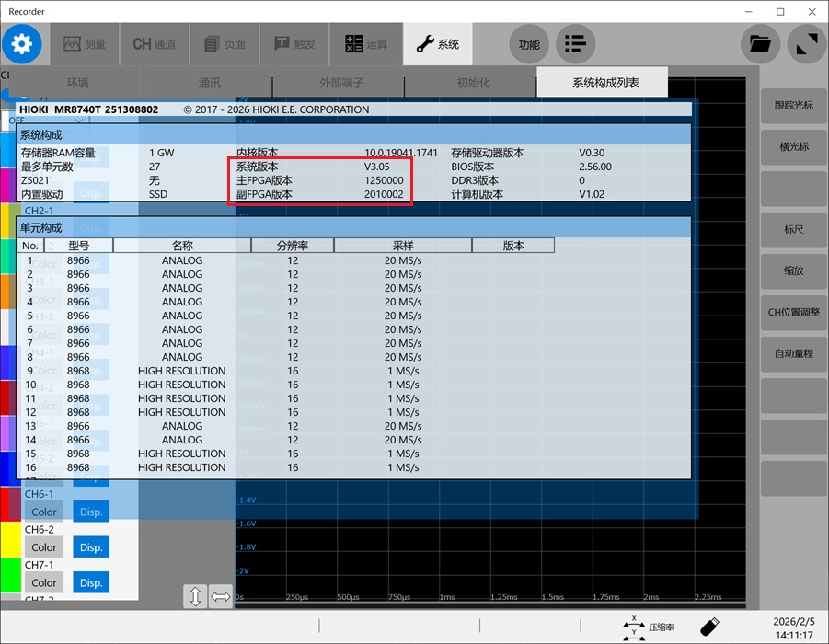Open the settings gear button
The width and height of the screenshot is (829, 644).
[x=22, y=44]
